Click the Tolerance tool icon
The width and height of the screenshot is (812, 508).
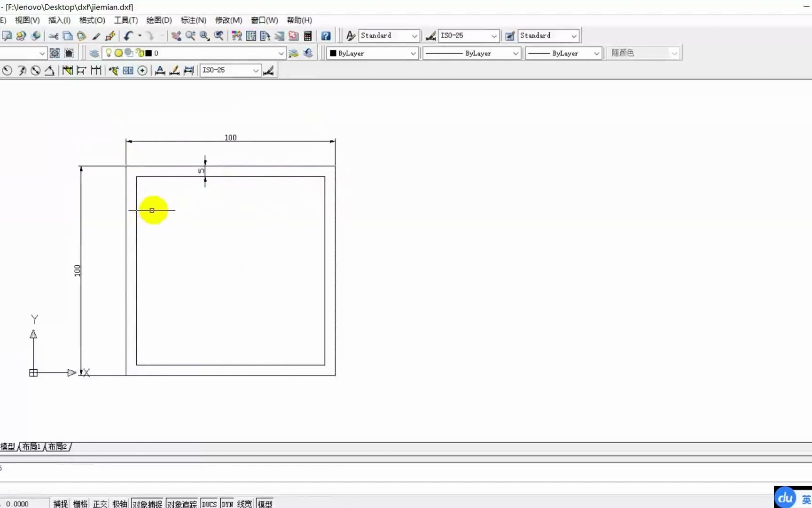pyautogui.click(x=128, y=71)
